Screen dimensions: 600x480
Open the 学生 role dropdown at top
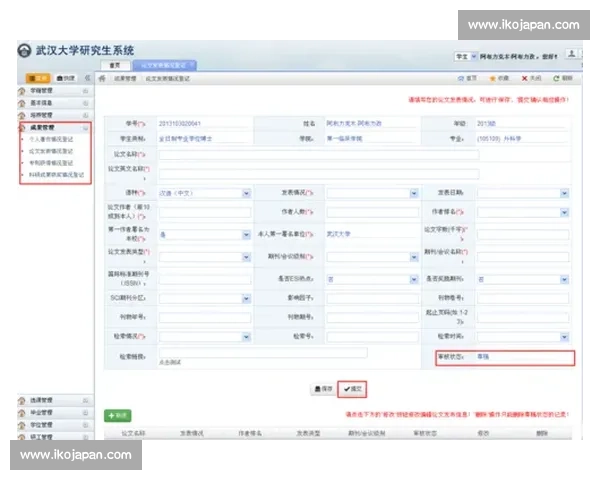tap(475, 56)
